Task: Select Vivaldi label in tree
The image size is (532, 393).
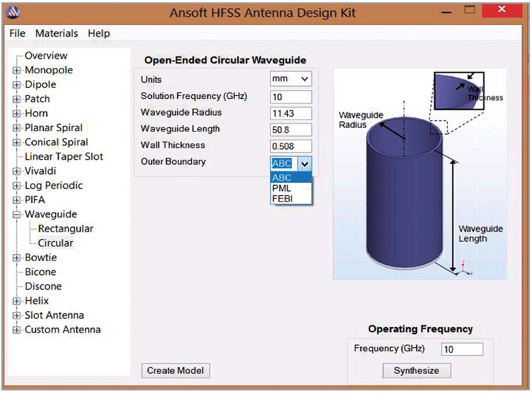Action: 41,171
